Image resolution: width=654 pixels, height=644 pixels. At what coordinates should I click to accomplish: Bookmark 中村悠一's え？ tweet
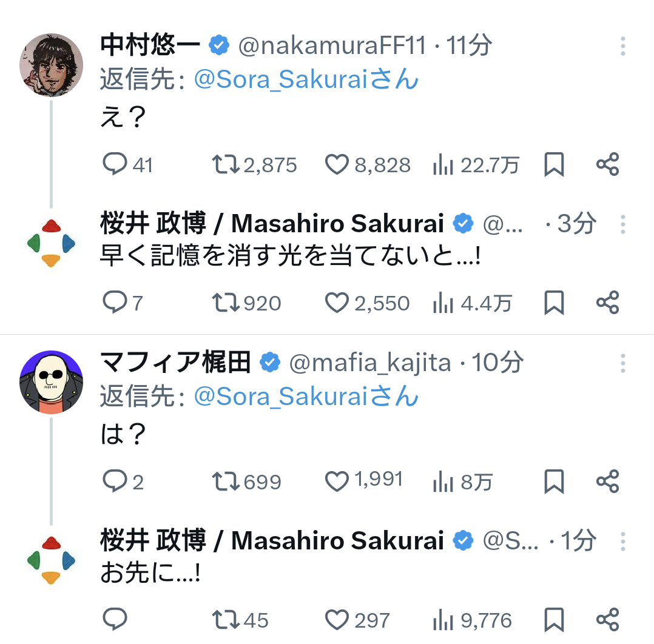(x=554, y=164)
